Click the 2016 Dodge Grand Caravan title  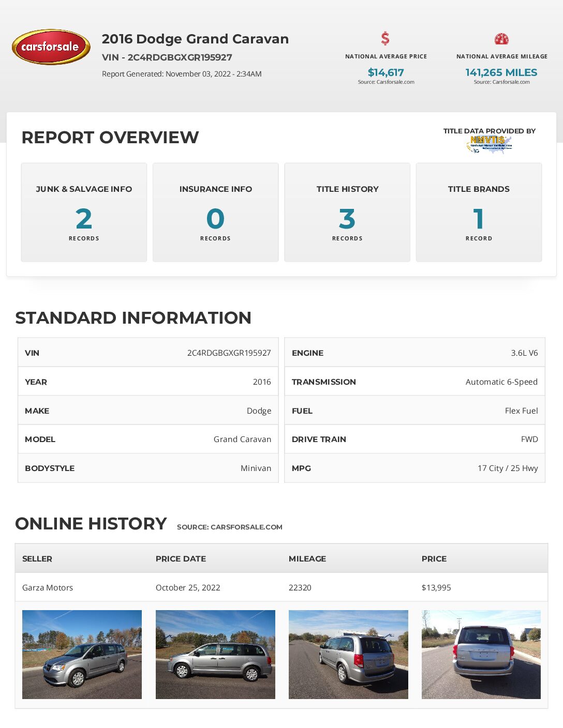195,39
